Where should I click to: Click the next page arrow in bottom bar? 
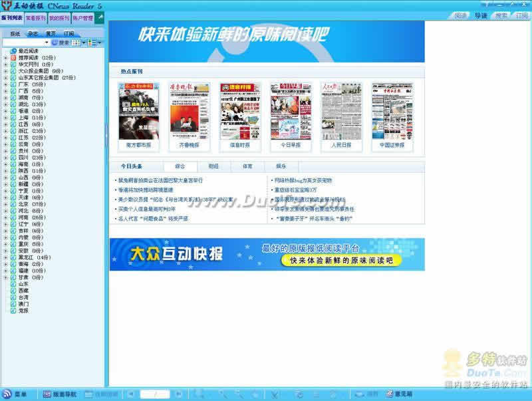[x=178, y=394]
